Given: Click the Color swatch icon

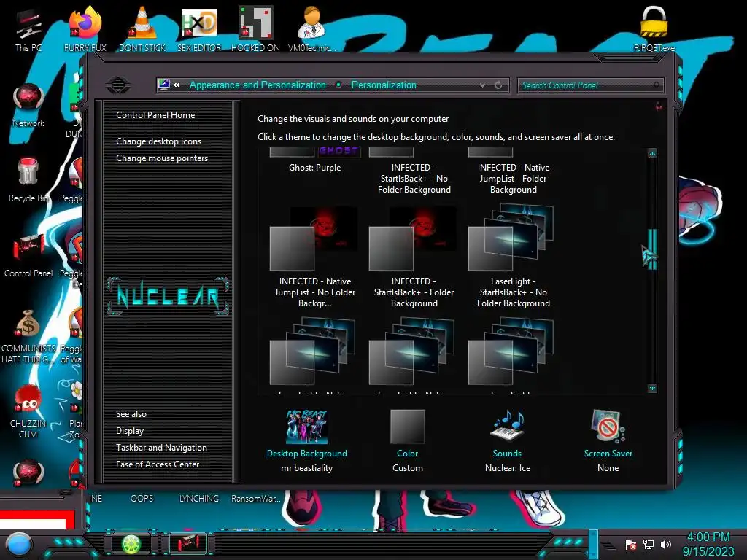Looking at the screenshot, I should (407, 426).
